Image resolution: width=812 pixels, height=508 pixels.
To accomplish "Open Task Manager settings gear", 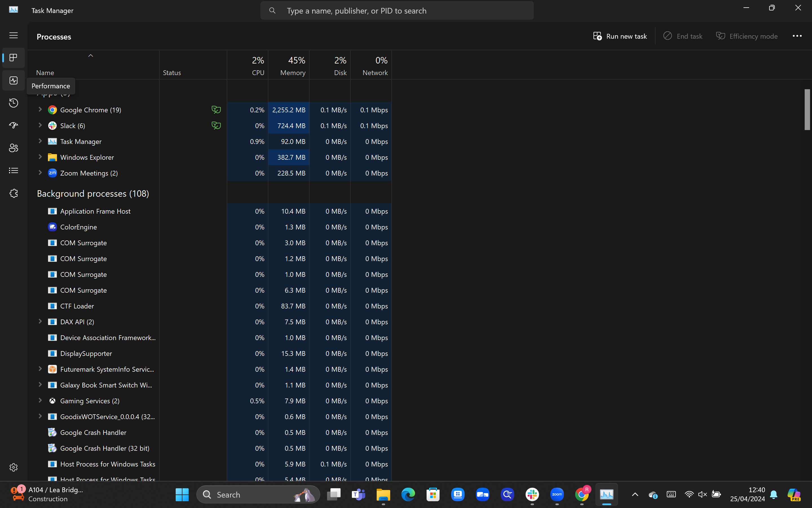I will point(14,467).
